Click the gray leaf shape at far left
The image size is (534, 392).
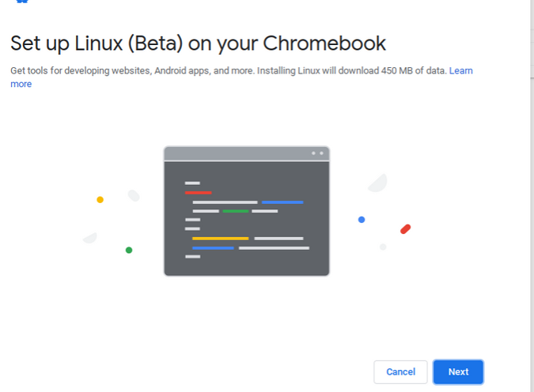coord(91,237)
